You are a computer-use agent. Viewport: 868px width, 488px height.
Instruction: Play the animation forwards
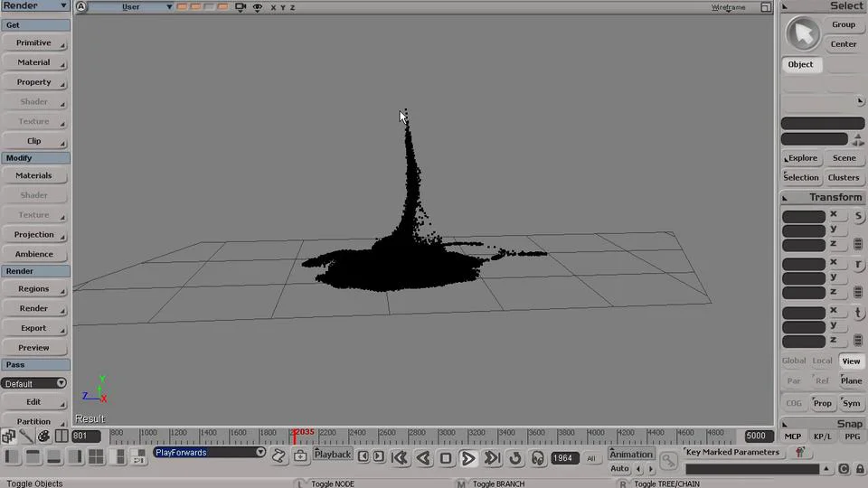click(x=468, y=457)
